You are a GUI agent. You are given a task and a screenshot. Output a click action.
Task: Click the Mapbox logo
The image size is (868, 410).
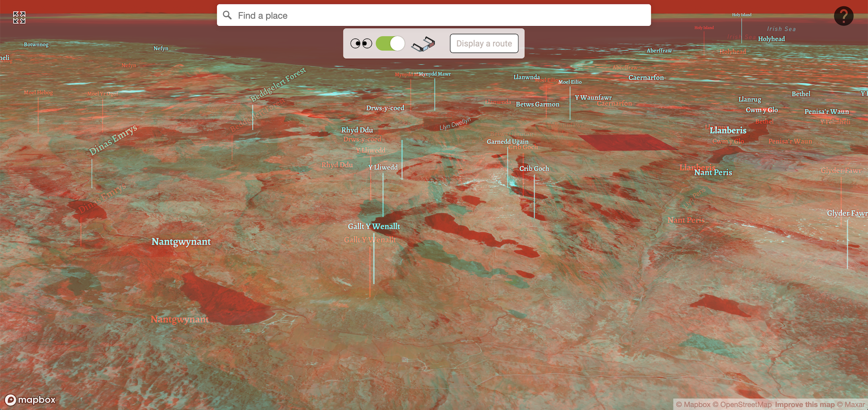31,400
